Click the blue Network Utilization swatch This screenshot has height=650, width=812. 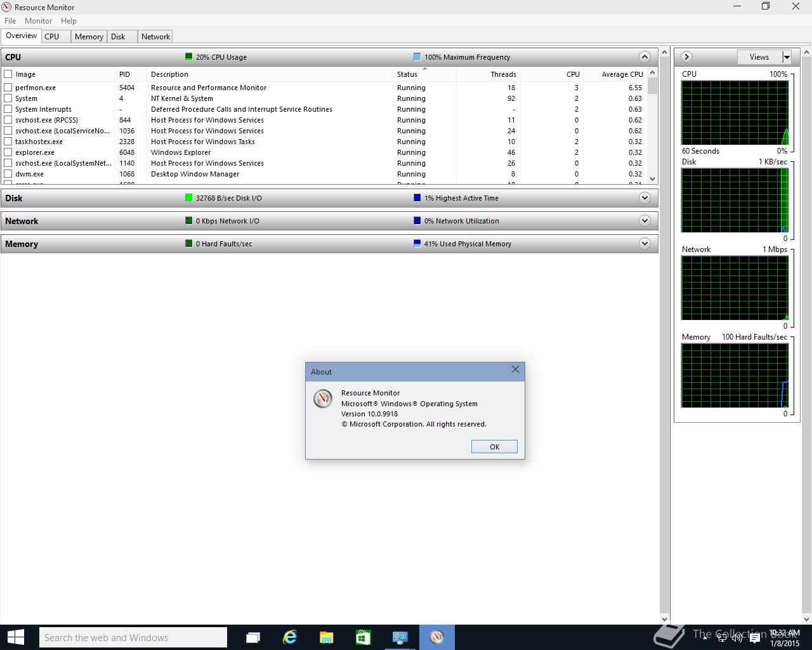coord(417,221)
